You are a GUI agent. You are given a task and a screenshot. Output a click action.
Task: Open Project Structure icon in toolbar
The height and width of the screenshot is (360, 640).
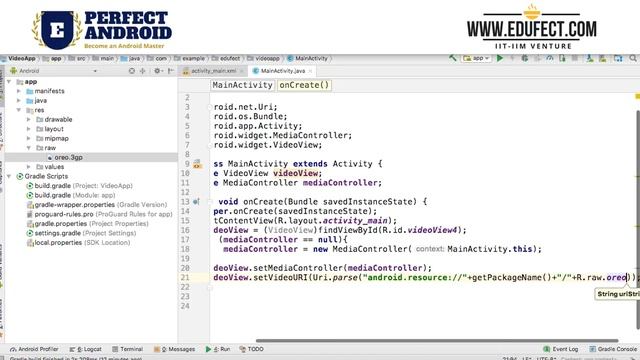tap(618, 58)
